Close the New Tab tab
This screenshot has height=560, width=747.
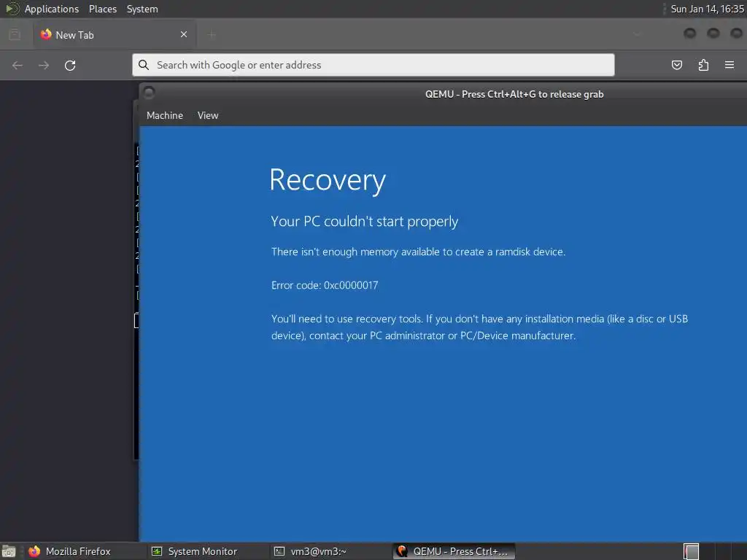click(184, 34)
